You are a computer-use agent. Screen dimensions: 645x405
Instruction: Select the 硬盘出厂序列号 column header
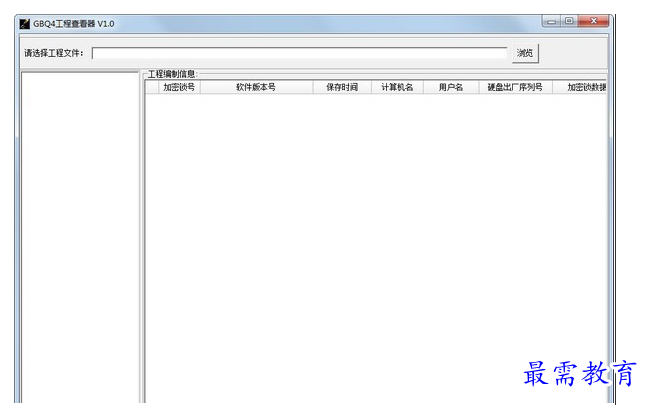(x=515, y=87)
